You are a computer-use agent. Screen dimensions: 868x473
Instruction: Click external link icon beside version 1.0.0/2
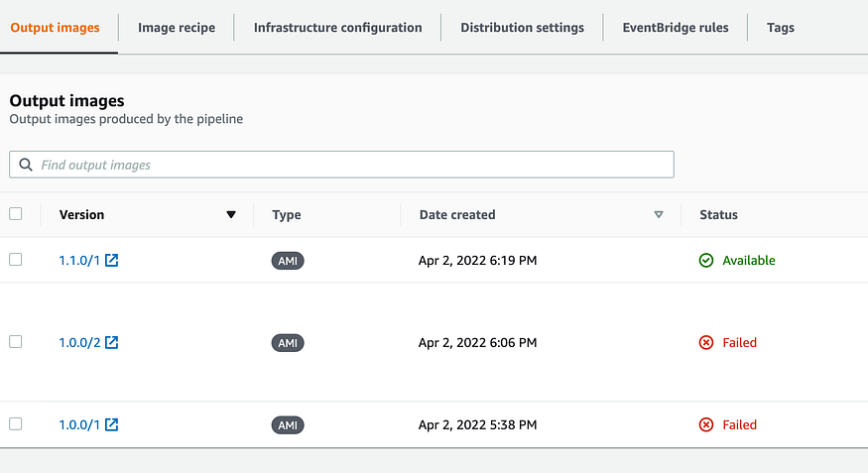[112, 343]
